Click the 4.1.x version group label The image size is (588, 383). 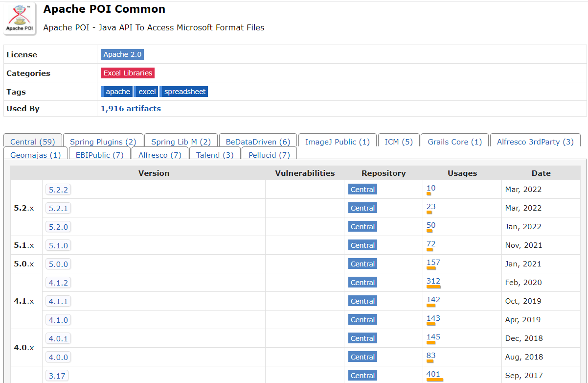tap(24, 301)
